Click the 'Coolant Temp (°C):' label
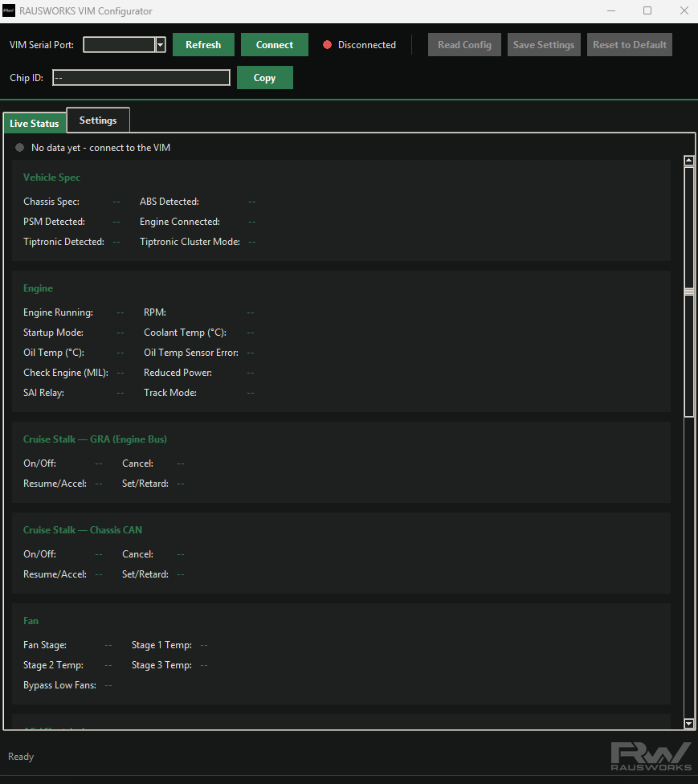698x784 pixels. (x=185, y=333)
